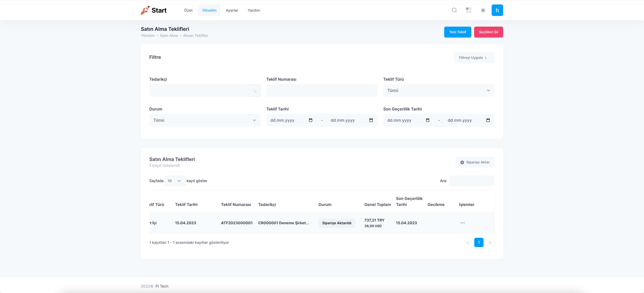Open calendar picker for Teklif Tarihi start
Viewport: 644px width, 293px height.
(x=310, y=120)
